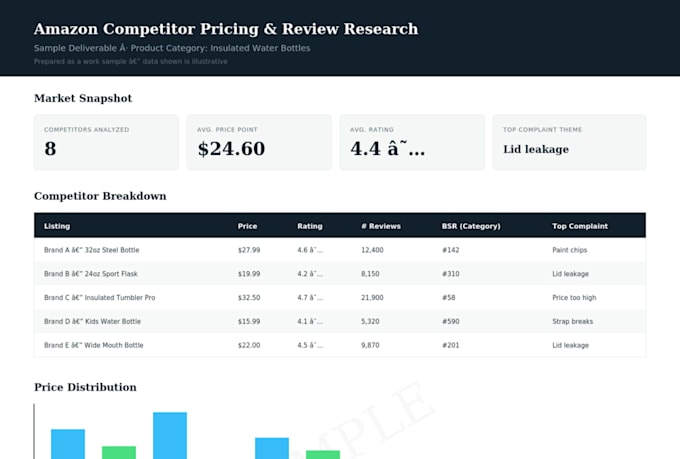
Task: Click the $19.99 price cell
Action: pos(249,274)
